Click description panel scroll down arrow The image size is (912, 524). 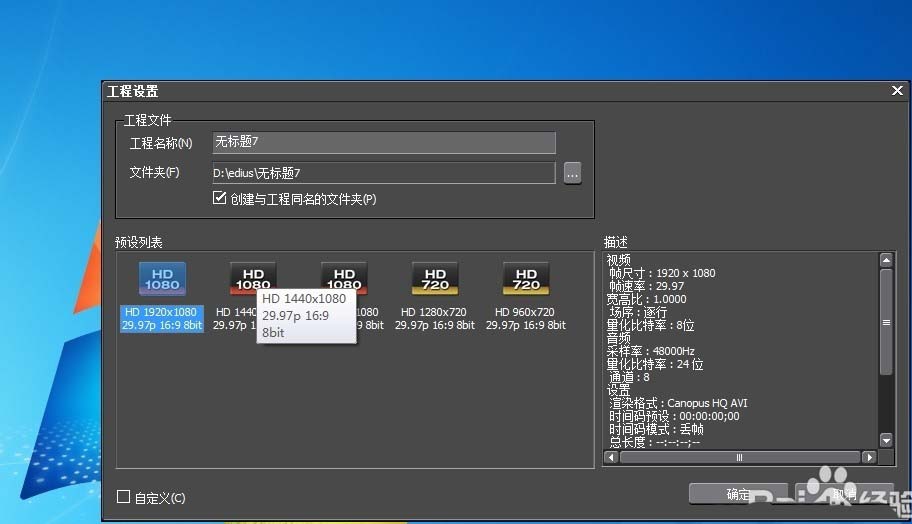coord(886,440)
